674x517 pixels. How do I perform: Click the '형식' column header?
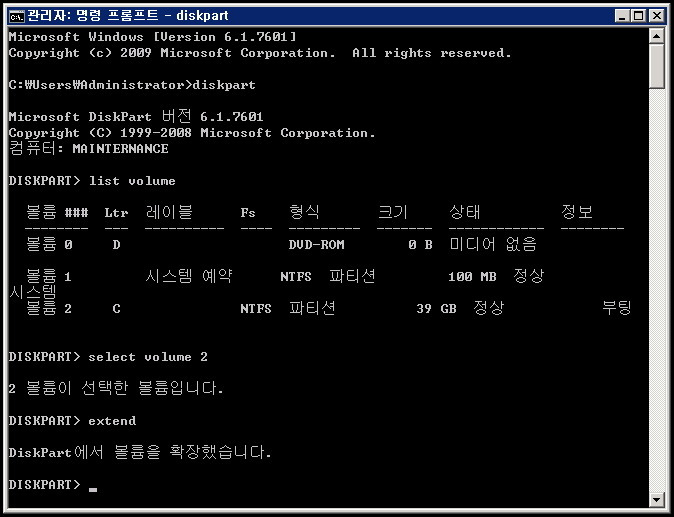tap(304, 212)
